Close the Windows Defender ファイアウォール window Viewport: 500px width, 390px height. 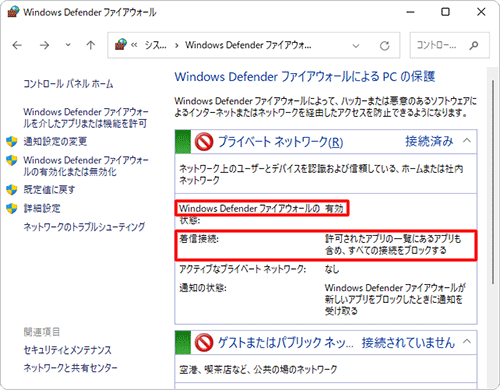(x=481, y=12)
